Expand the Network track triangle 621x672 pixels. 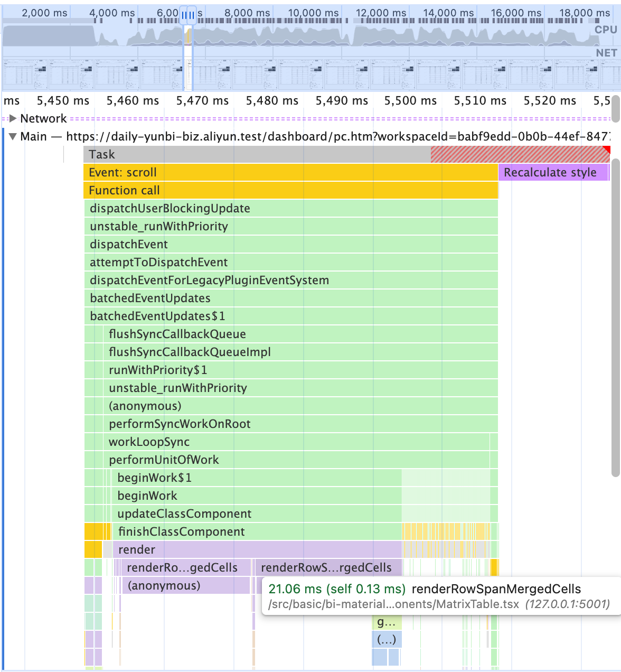tap(13, 118)
